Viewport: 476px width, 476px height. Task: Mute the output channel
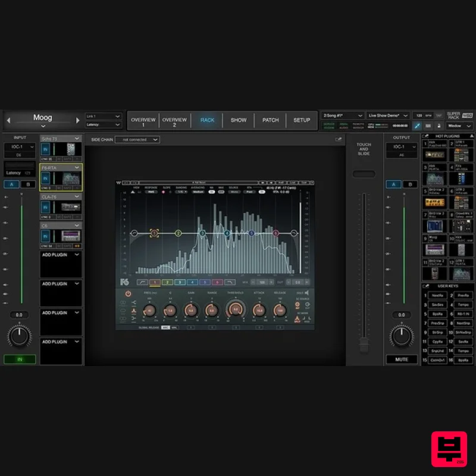pyautogui.click(x=402, y=359)
